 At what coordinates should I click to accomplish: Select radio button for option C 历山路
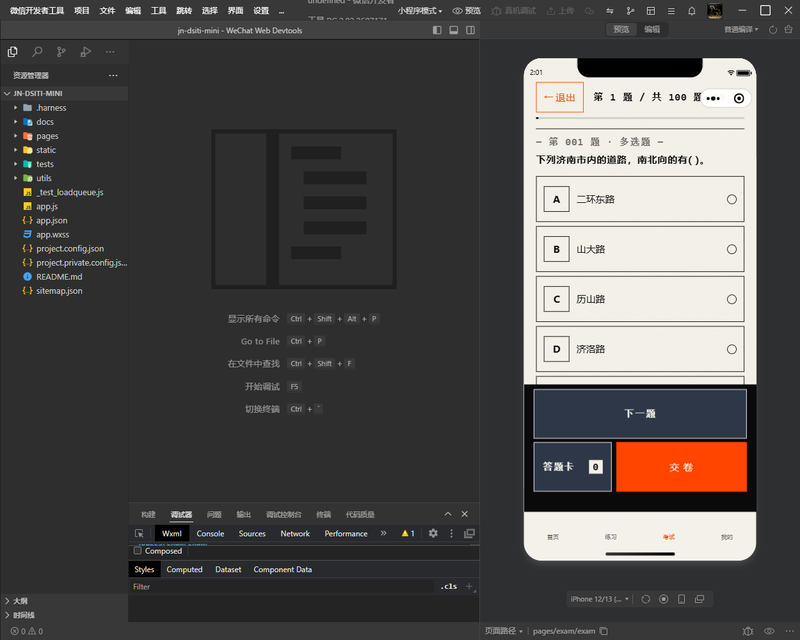(x=732, y=299)
